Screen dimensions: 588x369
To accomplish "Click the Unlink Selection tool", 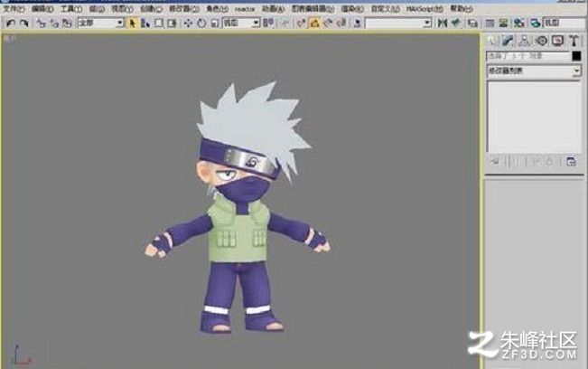I will click(x=54, y=24).
